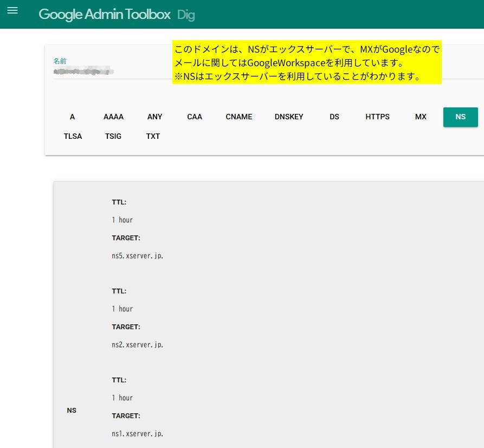Click the ns2.xserver.jp. target text
The height and width of the screenshot is (448, 484).
(137, 345)
